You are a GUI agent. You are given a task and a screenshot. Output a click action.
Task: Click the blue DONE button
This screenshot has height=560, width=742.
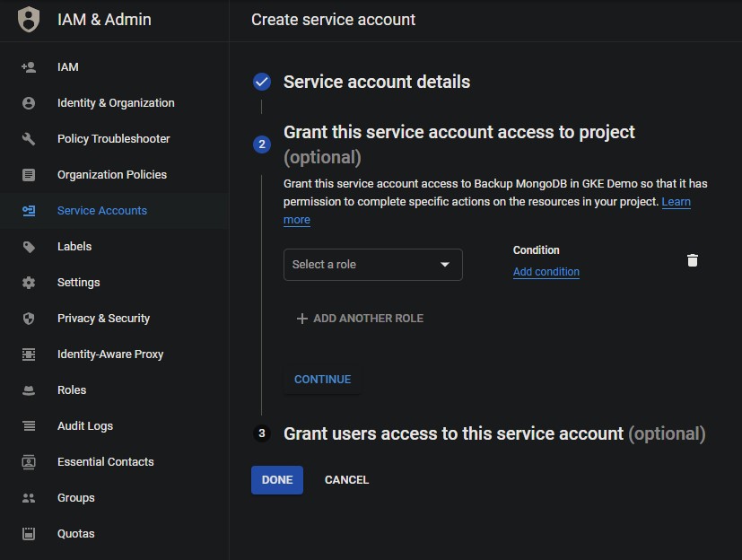click(x=276, y=480)
